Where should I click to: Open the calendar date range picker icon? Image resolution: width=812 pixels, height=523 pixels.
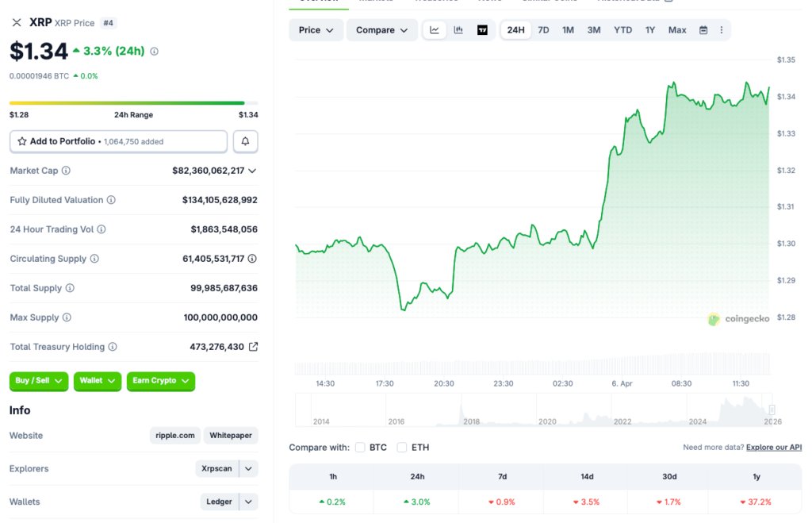point(703,29)
